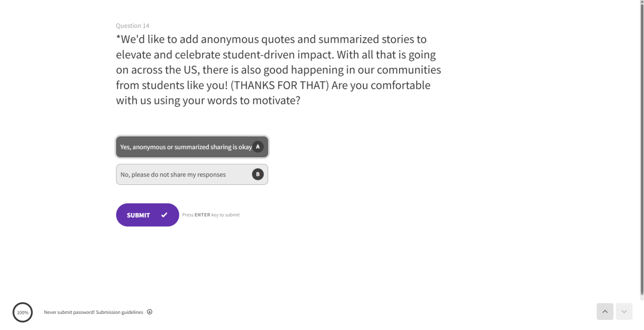This screenshot has height=330, width=644.
Task: Click the letter B key badge
Action: coord(258,174)
